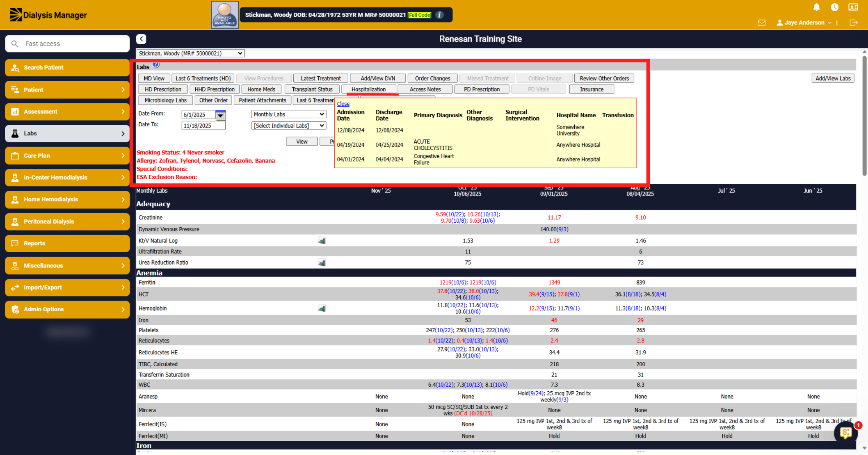Click the Labs help question mark icon

[156, 65]
